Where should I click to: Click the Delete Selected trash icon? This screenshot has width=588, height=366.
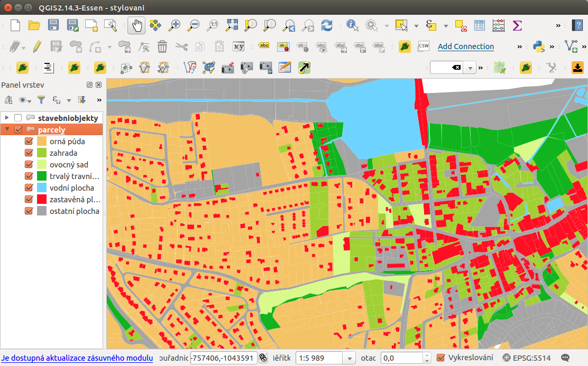coord(162,47)
